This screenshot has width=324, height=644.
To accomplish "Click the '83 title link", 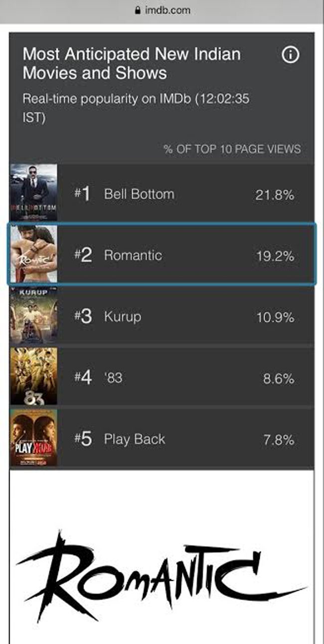I will pyautogui.click(x=113, y=378).
